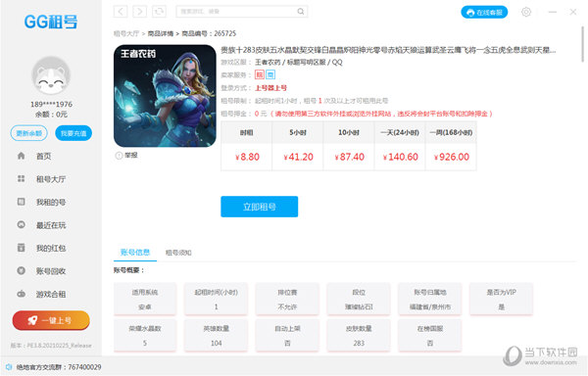Open the 最近在玩 sidebar icon
Viewport: 588px width, 376px height.
click(21, 224)
